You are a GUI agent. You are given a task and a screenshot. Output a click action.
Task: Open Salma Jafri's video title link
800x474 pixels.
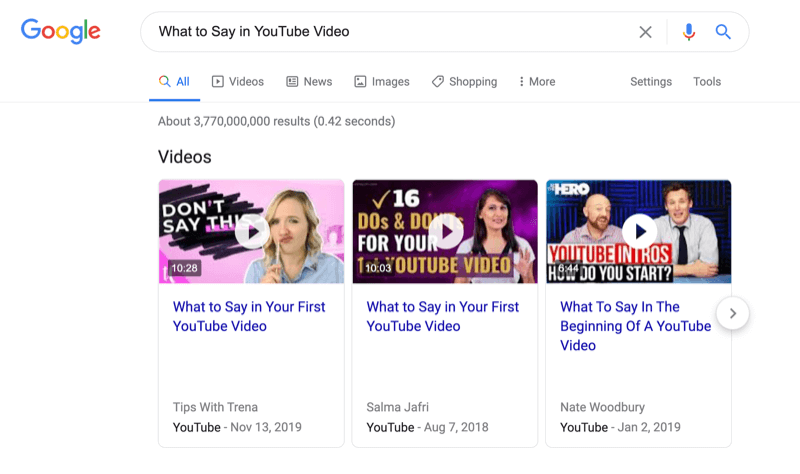tap(443, 316)
